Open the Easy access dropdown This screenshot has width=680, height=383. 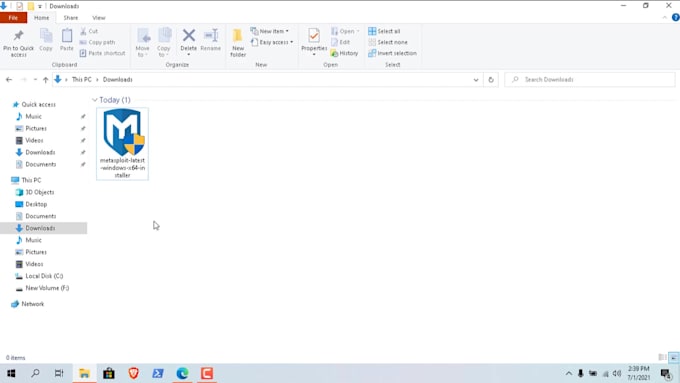click(x=272, y=42)
